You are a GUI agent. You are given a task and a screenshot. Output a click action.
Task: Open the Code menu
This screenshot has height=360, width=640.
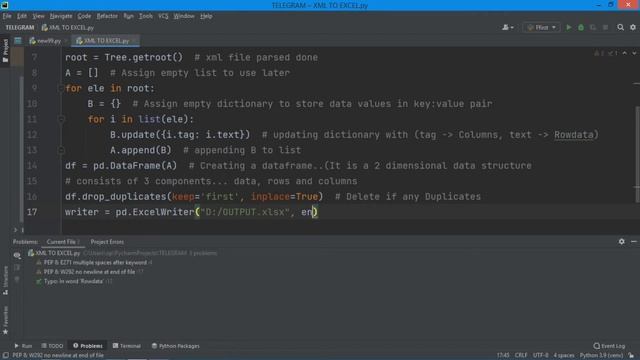pyautogui.click(x=84, y=16)
